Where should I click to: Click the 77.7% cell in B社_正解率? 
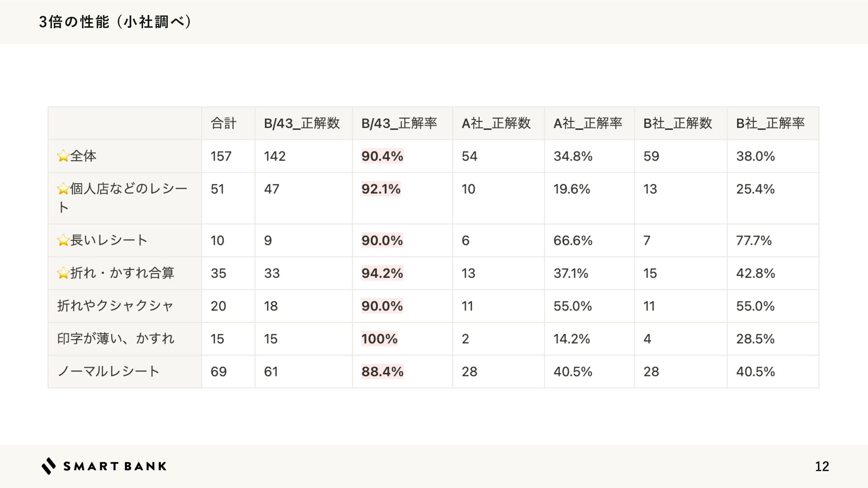[754, 240]
